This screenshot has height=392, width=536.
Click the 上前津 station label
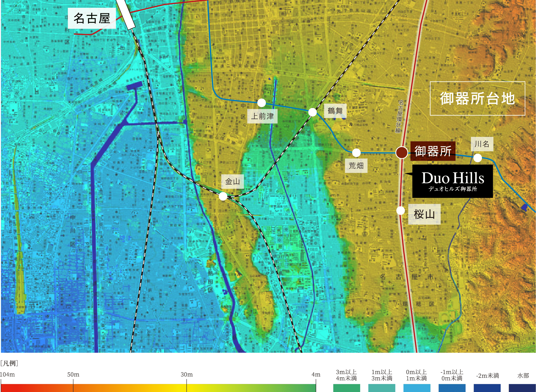(x=262, y=116)
